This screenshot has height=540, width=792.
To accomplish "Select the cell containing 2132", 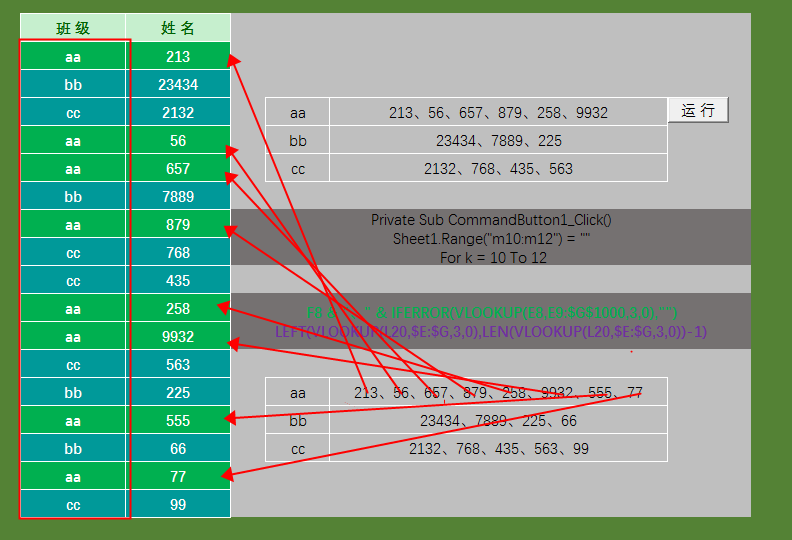I will coord(178,112).
